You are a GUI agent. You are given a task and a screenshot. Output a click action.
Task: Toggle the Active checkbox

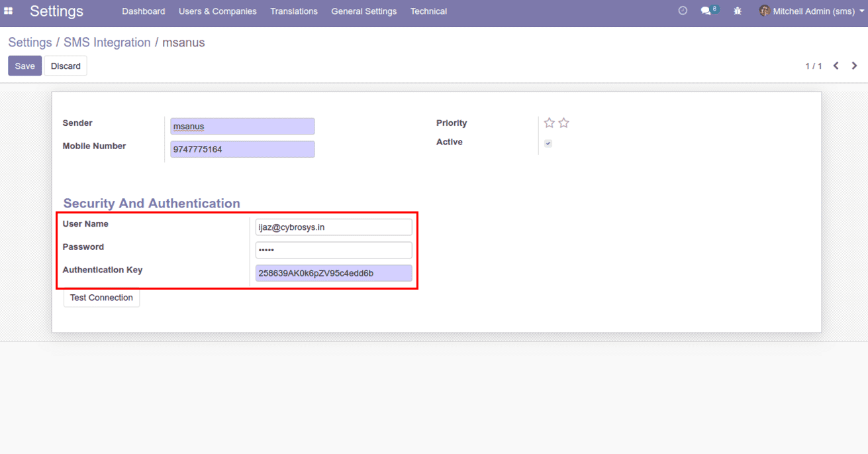point(548,143)
